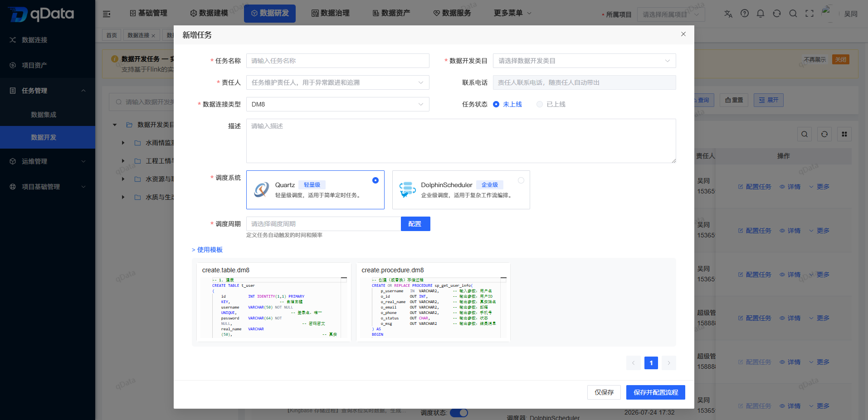This screenshot has width=868, height=420.
Task: Switch to 数据建模 top menu
Action: [x=209, y=13]
